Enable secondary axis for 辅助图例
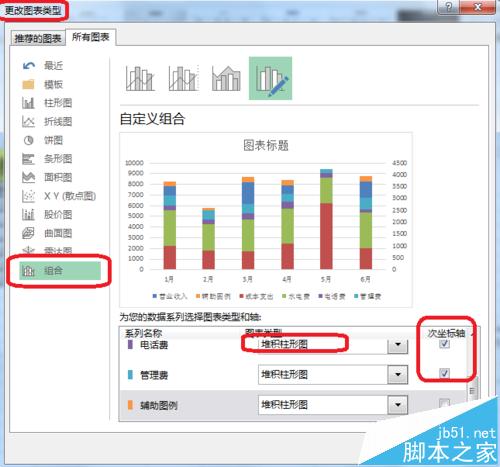 coord(444,404)
